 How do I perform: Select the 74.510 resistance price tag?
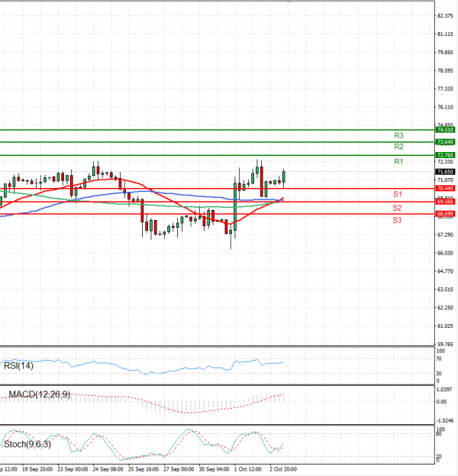point(445,130)
